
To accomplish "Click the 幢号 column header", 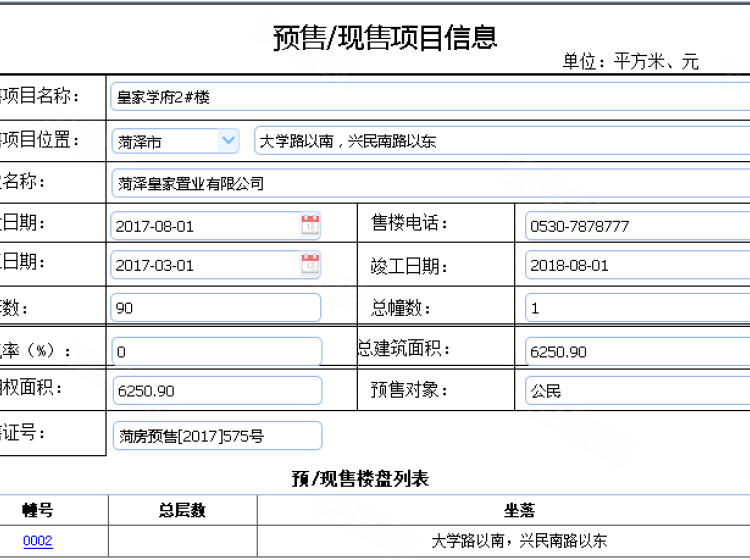I will pyautogui.click(x=38, y=511).
